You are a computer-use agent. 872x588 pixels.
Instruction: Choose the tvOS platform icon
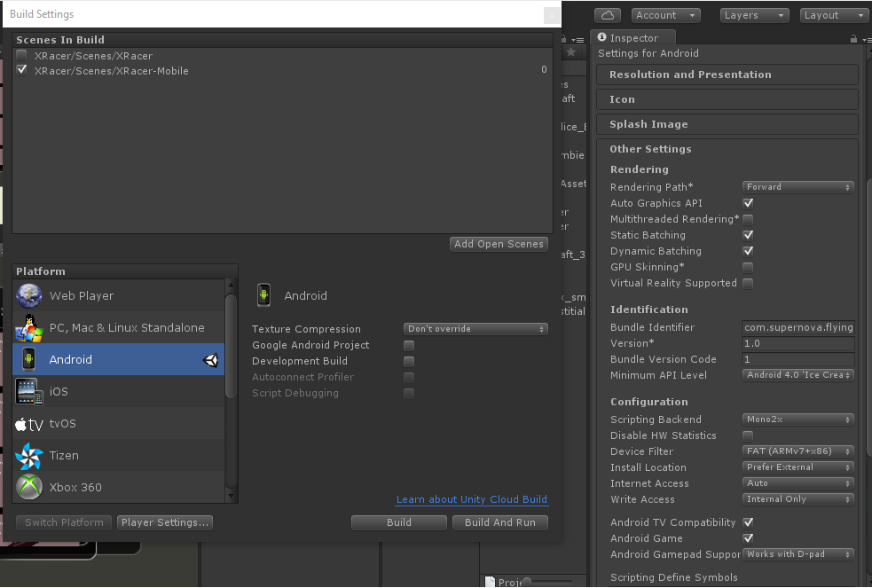coord(29,424)
